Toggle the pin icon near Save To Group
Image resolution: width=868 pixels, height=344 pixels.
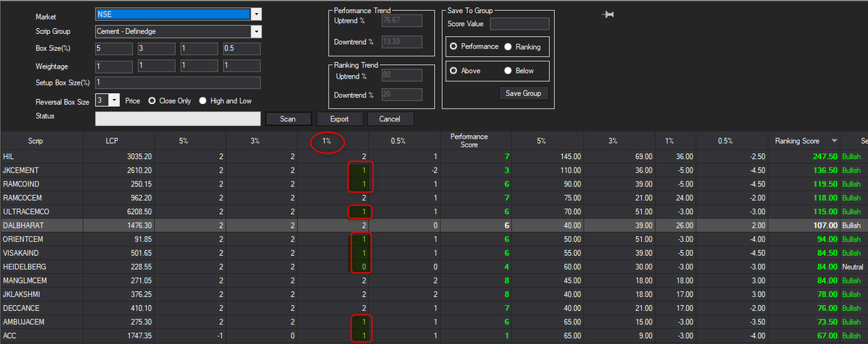608,14
